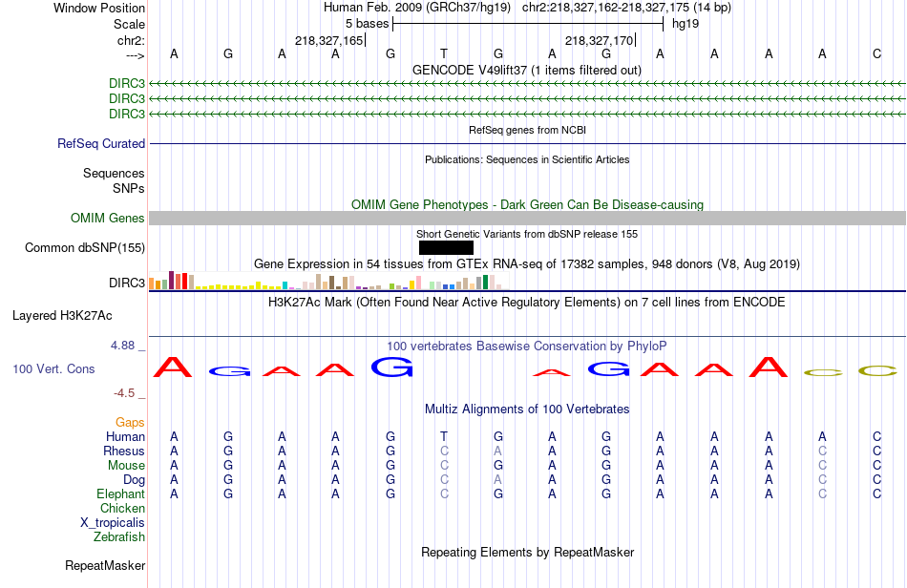
Task: Click the GENCODE V49lift37 track title
Action: 527,70
